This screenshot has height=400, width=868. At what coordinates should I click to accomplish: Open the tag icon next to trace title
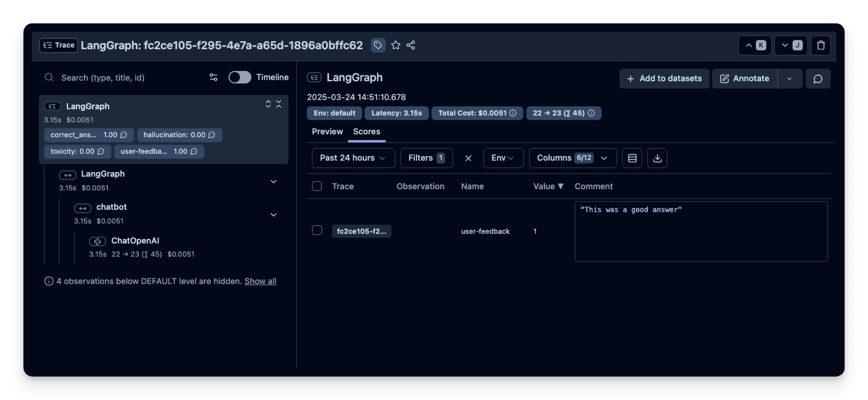tap(378, 45)
